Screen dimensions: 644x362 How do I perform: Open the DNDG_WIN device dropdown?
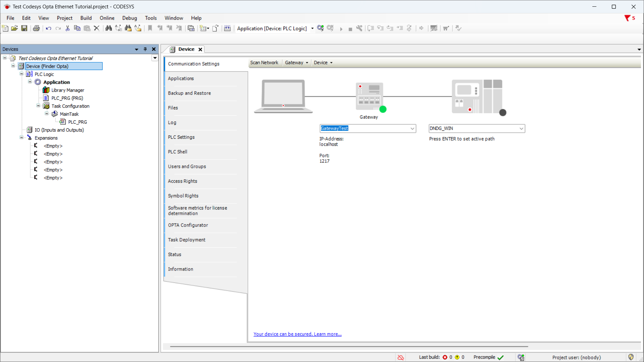[x=521, y=129]
